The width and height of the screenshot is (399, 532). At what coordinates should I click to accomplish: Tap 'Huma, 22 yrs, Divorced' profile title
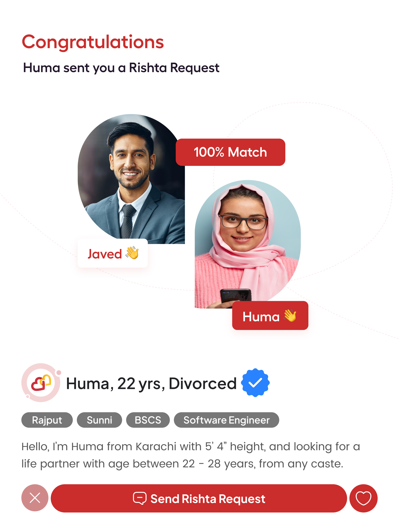(x=151, y=383)
